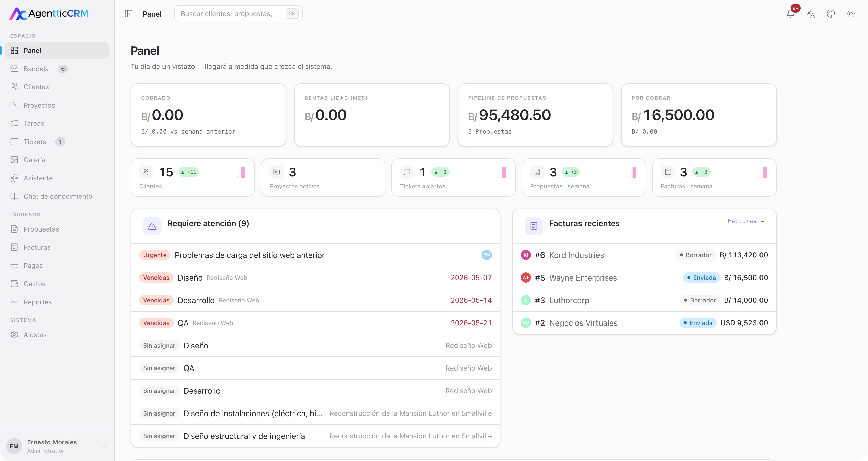
Task: Follow the Facturas → link
Action: tap(746, 221)
